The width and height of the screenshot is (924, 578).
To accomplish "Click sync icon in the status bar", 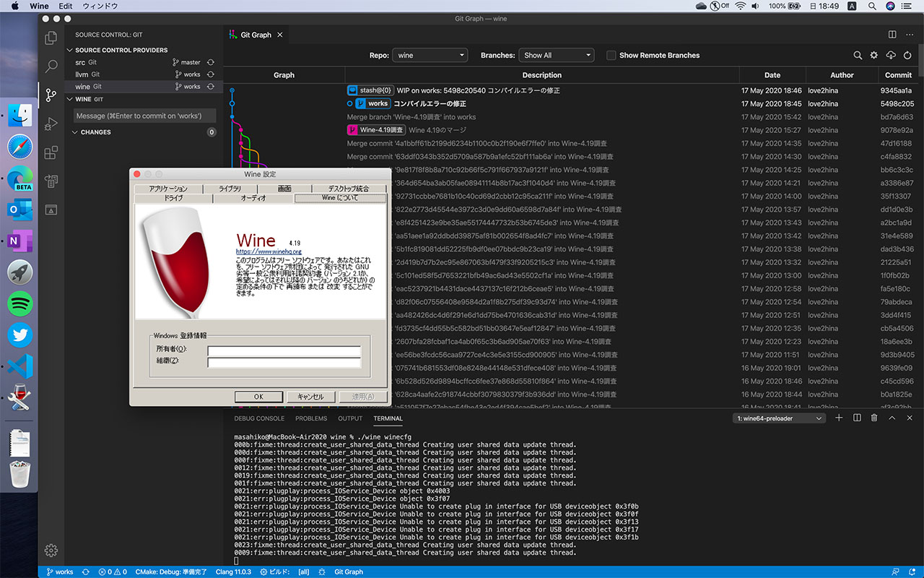I will [87, 572].
